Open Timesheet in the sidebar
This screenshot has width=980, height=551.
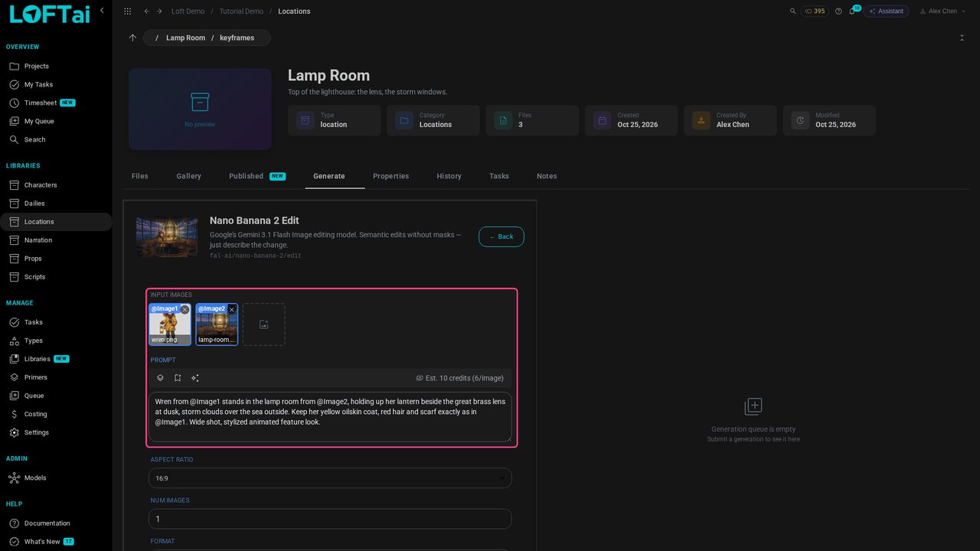56,103
